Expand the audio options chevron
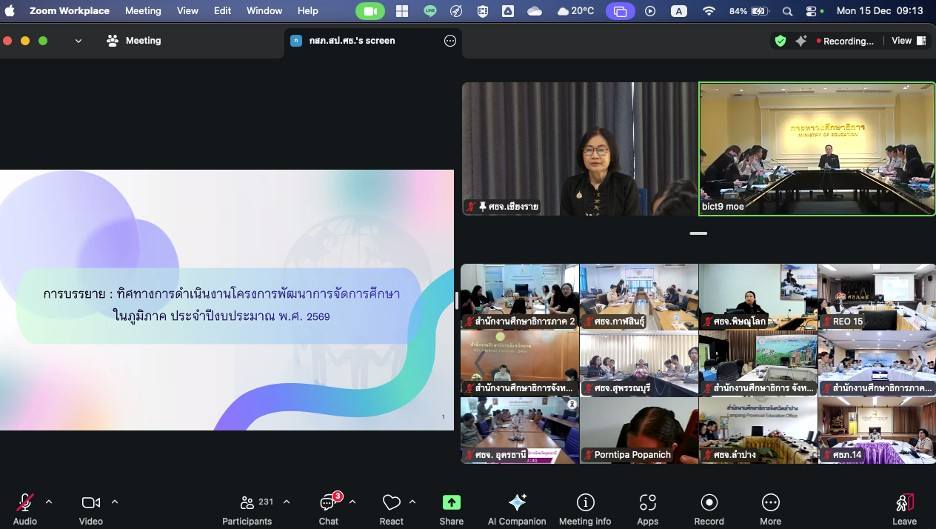The image size is (936, 530). point(49,502)
